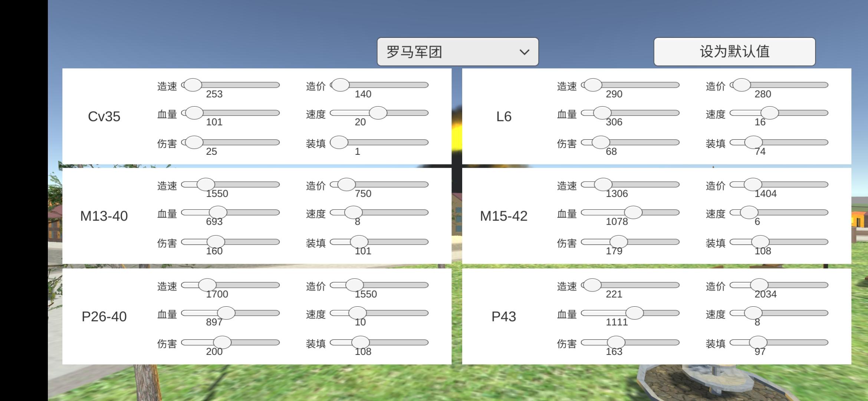This screenshot has height=401, width=868.
Task: Click the M15-42 装填 slider handle
Action: (x=760, y=242)
